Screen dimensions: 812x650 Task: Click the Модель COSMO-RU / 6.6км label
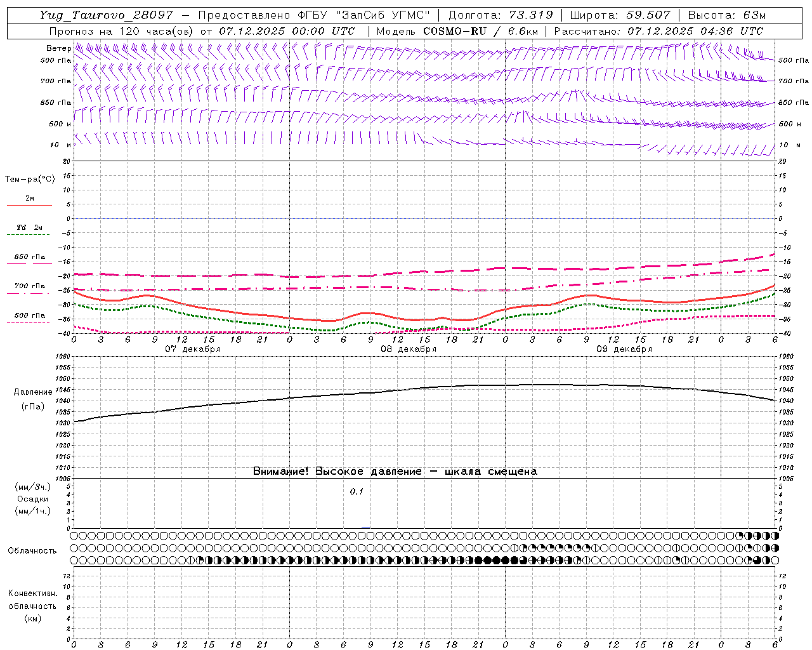coord(457,31)
